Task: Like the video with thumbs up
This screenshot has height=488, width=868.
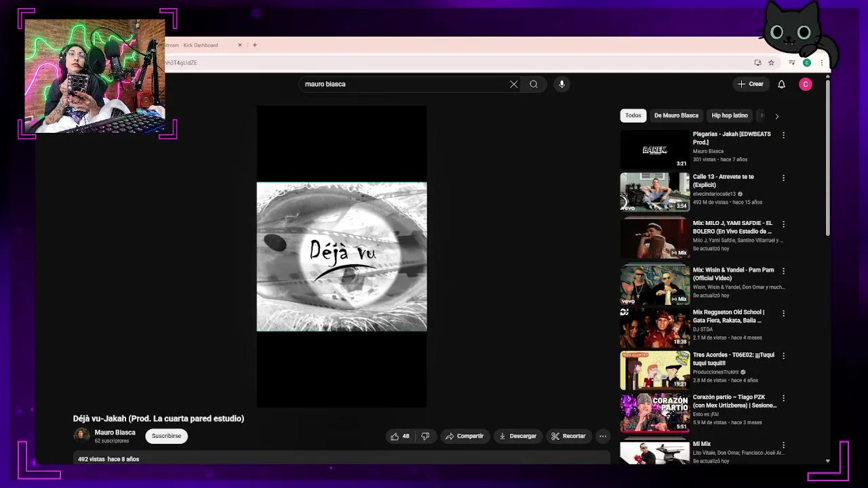Action: click(400, 436)
